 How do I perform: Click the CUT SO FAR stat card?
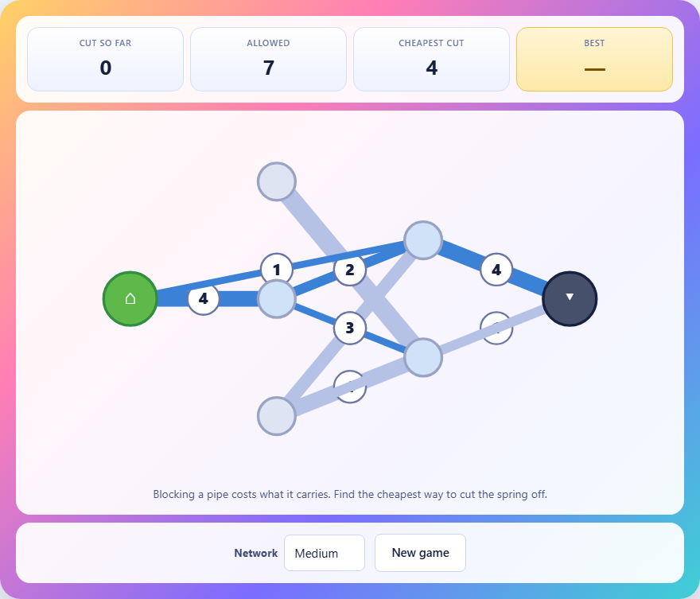click(x=105, y=60)
